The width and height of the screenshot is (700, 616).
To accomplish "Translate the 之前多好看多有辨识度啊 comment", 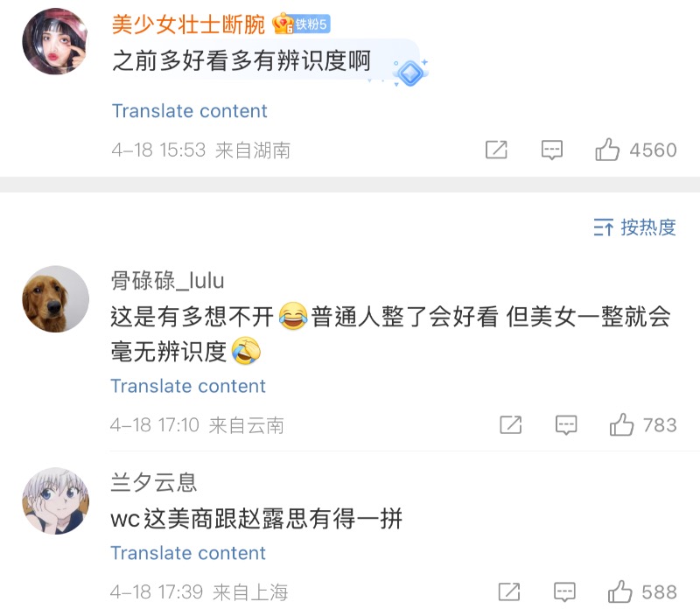I will 189,111.
